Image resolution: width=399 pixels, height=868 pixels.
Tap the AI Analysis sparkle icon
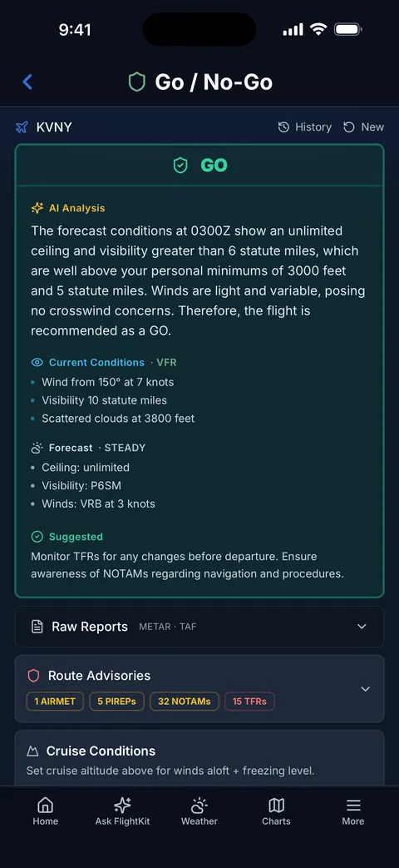click(37, 208)
